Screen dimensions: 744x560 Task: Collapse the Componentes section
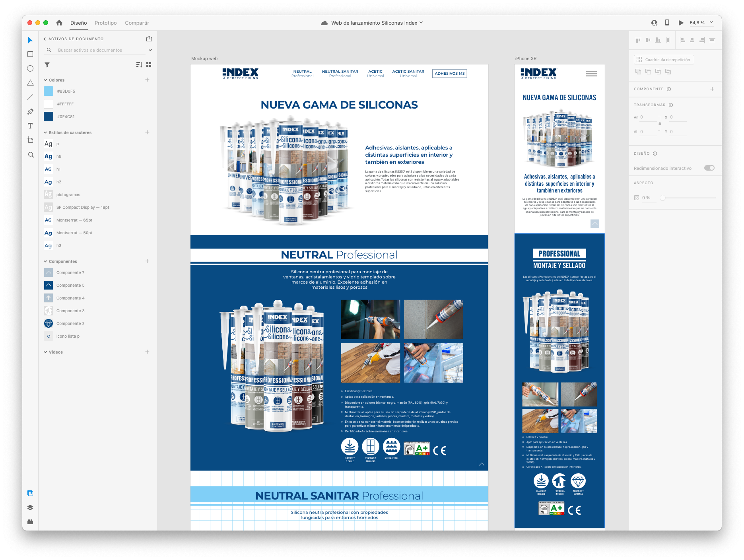pyautogui.click(x=45, y=261)
